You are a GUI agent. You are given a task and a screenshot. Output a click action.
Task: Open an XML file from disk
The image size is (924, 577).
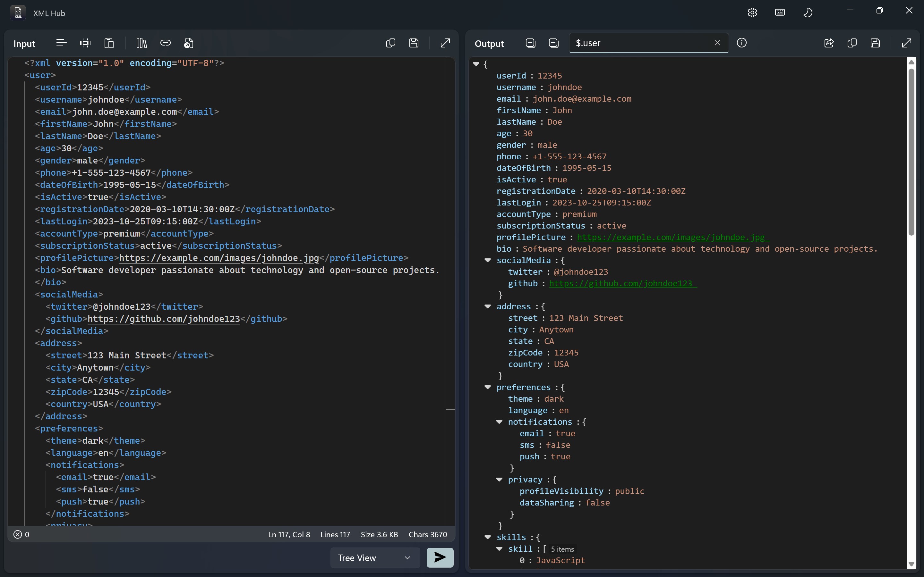click(x=189, y=43)
